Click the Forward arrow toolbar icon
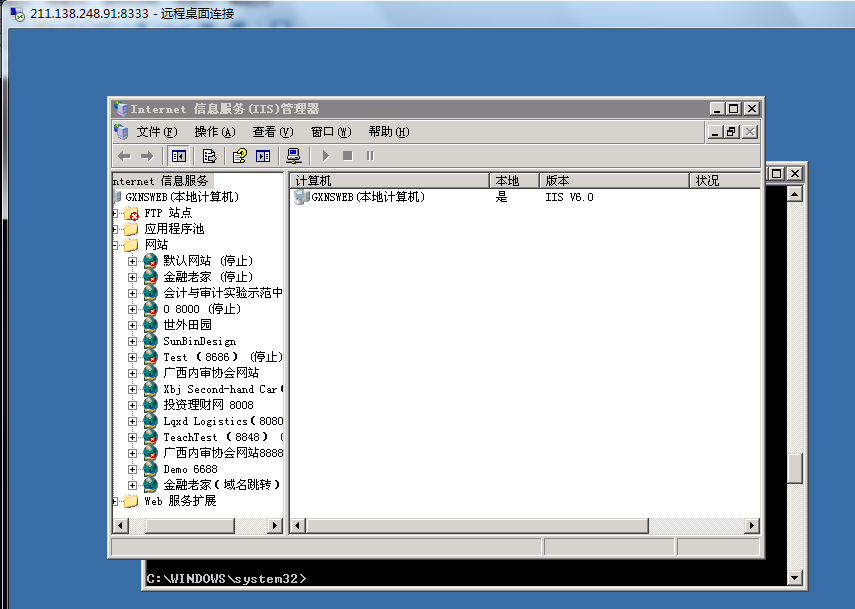The height and width of the screenshot is (609, 855). pos(147,156)
